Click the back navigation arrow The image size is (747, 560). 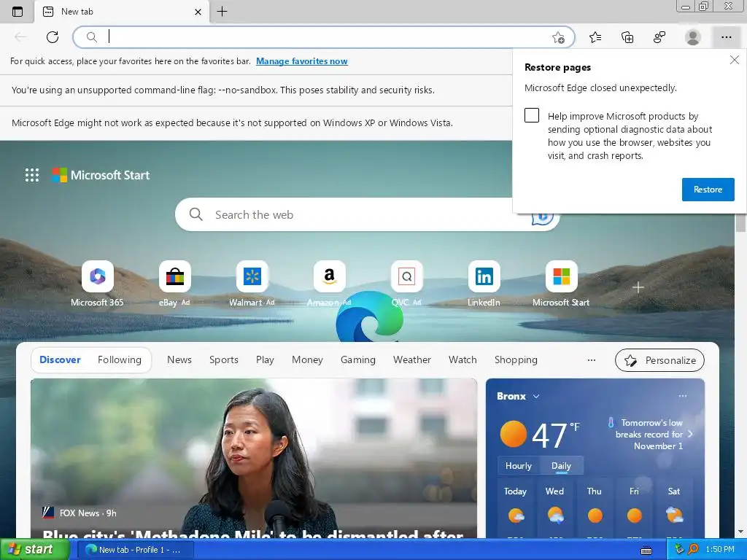20,36
